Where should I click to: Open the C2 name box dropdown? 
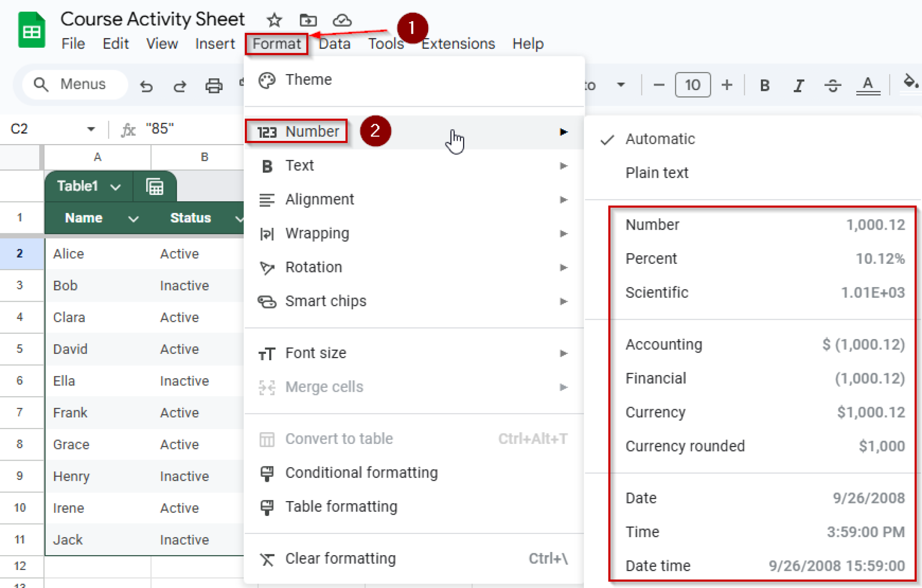[x=91, y=129]
